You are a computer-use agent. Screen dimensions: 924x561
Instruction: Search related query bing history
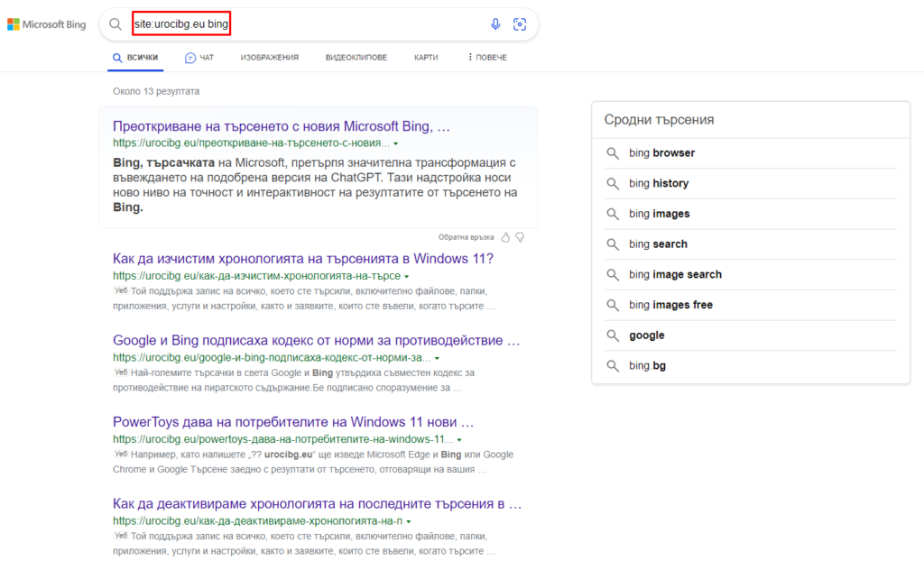(659, 183)
